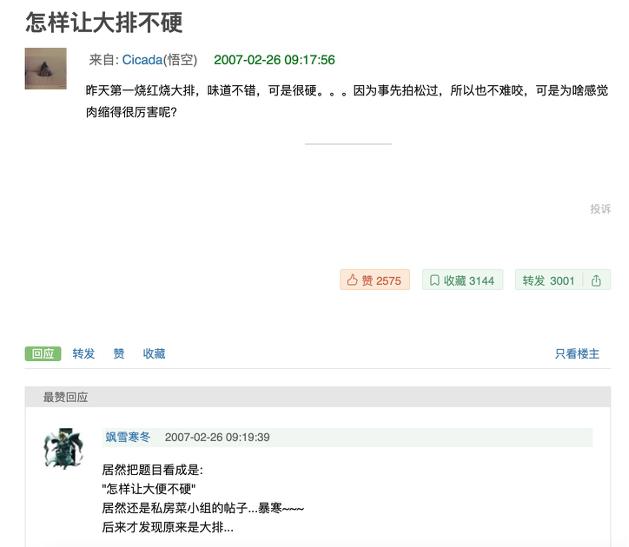Viewport: 629px width, 547px height.
Task: Toggle 只看楼主 filter
Action: tap(577, 354)
